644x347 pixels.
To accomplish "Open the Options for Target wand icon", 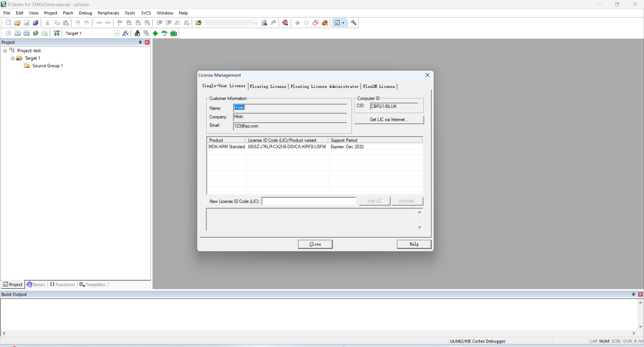I will [125, 33].
